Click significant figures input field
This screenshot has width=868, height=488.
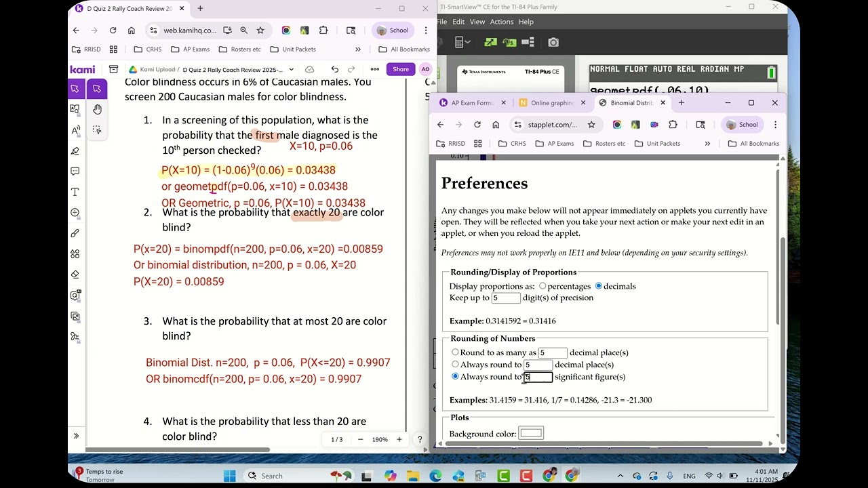click(538, 377)
